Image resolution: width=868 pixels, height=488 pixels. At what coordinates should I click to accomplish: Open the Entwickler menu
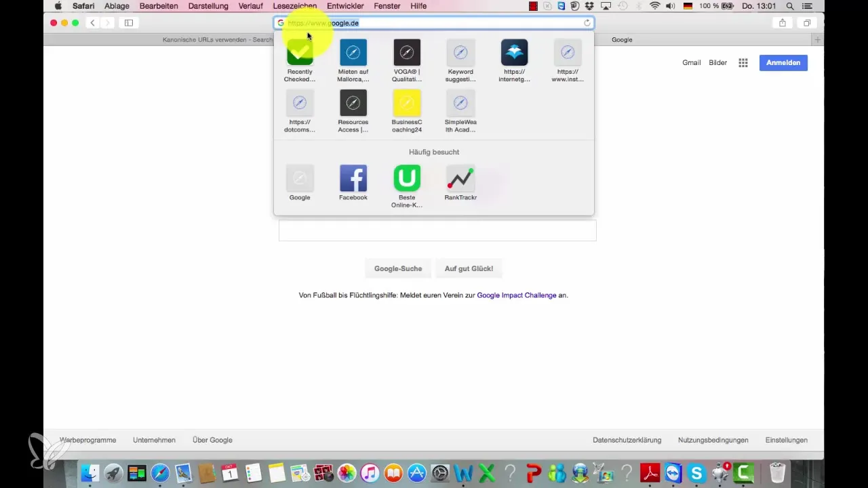(x=345, y=6)
